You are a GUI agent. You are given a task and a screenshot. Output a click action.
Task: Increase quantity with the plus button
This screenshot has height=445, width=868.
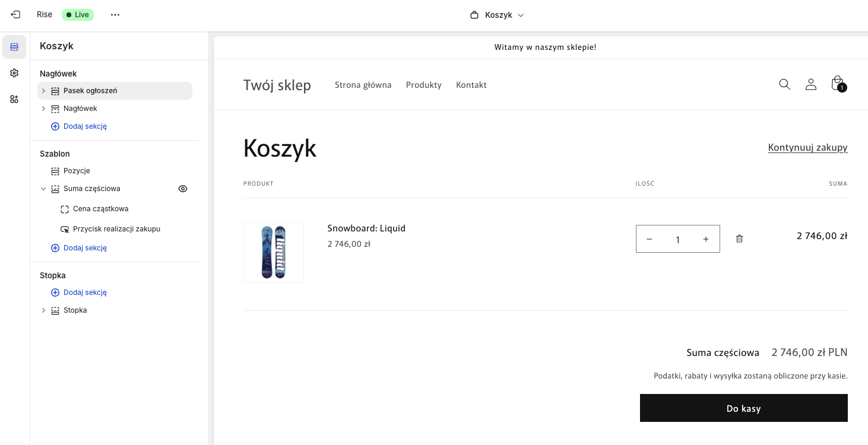point(705,239)
